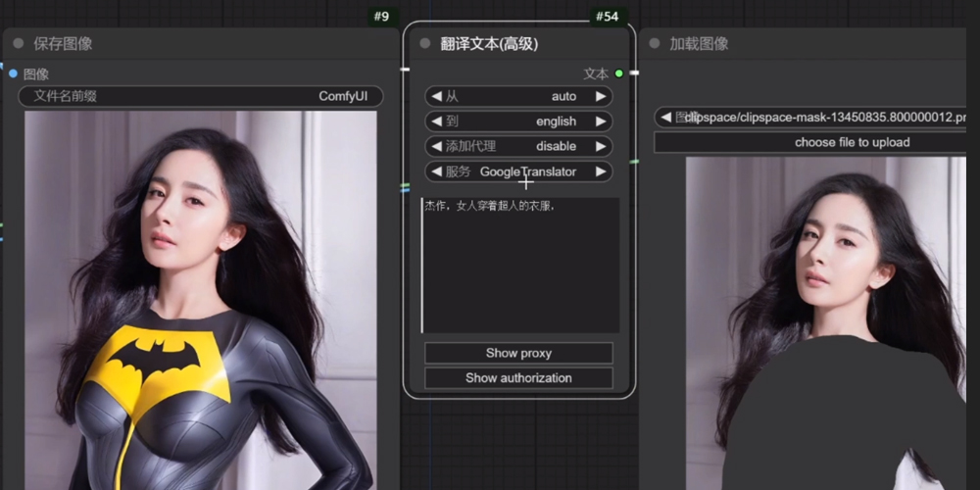Click right arrow of the 服务 GoogleTranslator selector

point(601,171)
